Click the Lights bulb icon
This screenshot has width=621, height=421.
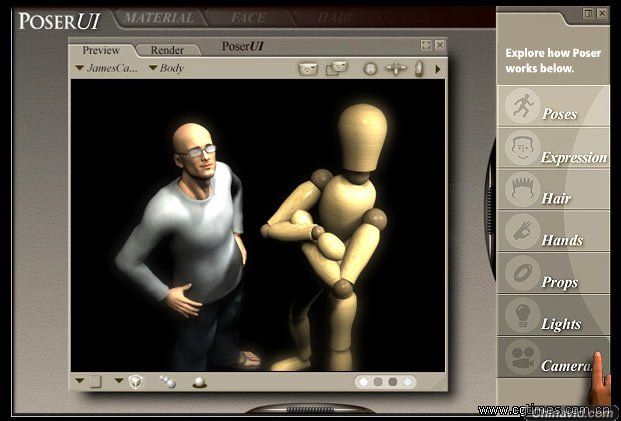point(523,315)
